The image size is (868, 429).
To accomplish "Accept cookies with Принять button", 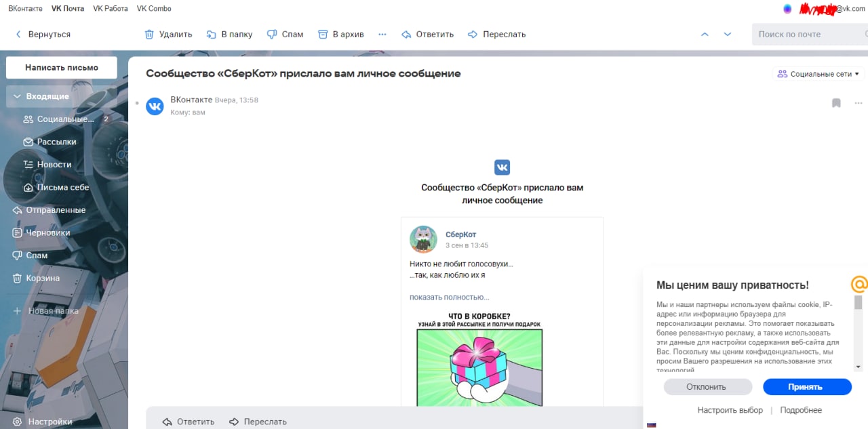I will coord(807,387).
